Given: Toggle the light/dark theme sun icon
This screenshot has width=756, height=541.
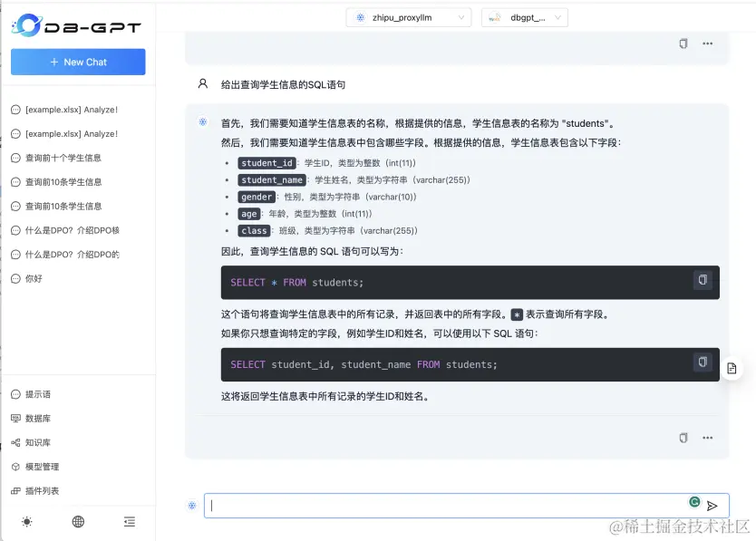Looking at the screenshot, I should point(25,521).
